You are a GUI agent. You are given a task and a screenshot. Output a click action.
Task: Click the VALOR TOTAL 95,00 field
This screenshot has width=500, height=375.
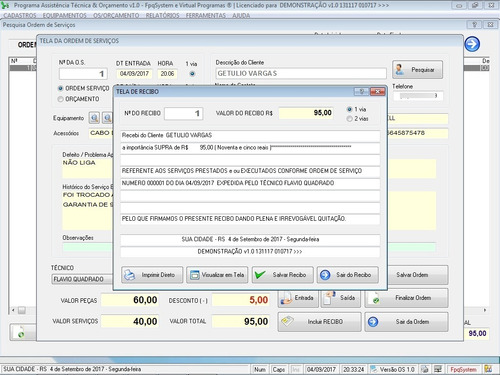pyautogui.click(x=241, y=322)
